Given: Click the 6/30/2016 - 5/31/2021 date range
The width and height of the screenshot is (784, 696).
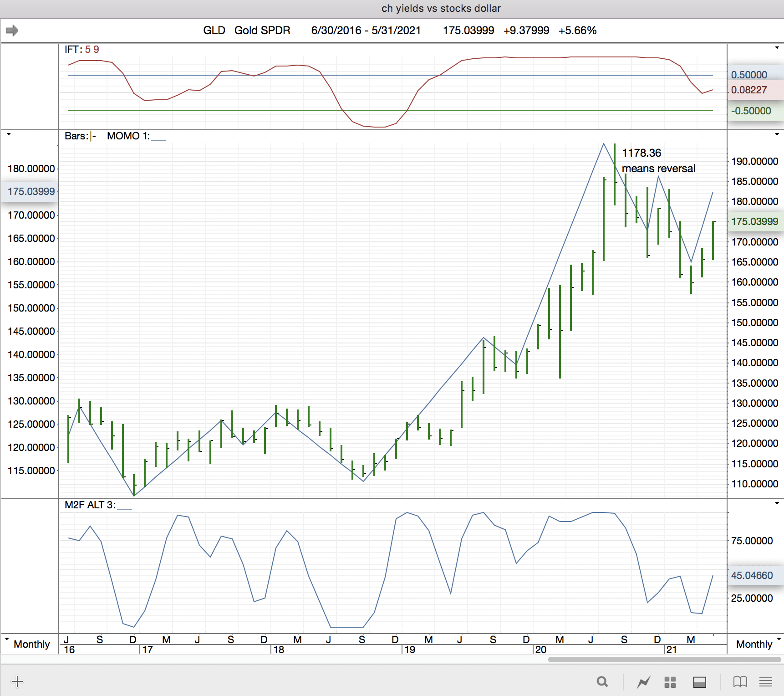Looking at the screenshot, I should tap(366, 31).
